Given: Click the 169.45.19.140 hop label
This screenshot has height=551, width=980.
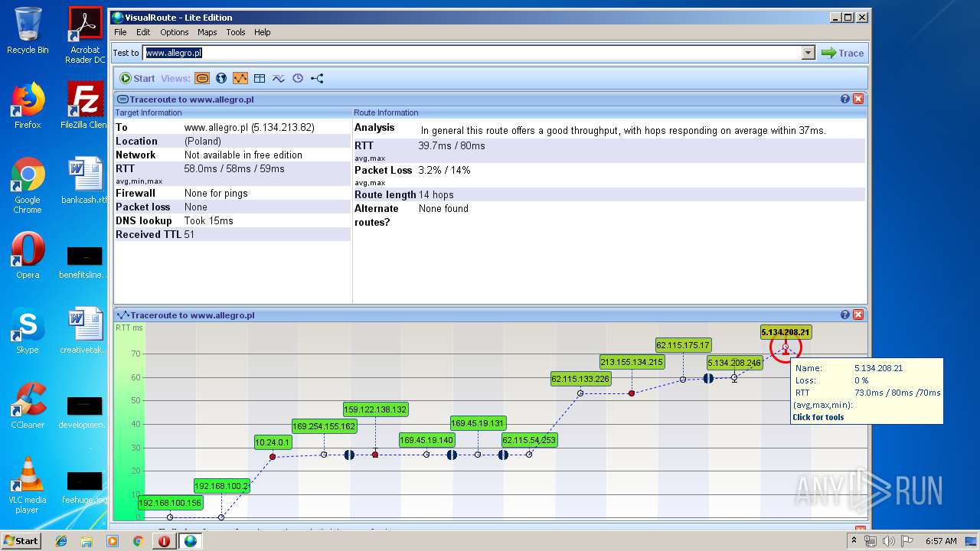Looking at the screenshot, I should [x=426, y=440].
